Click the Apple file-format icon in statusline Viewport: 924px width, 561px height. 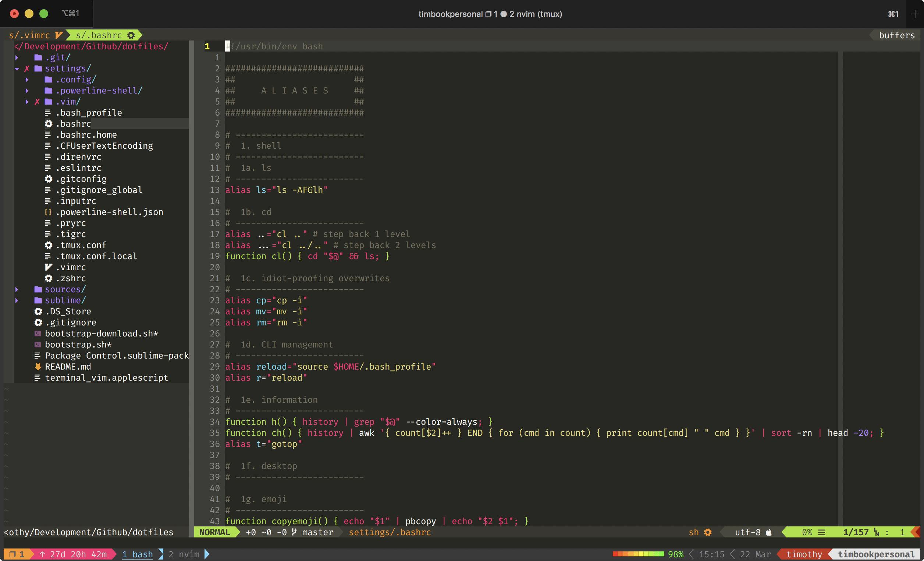(x=769, y=532)
